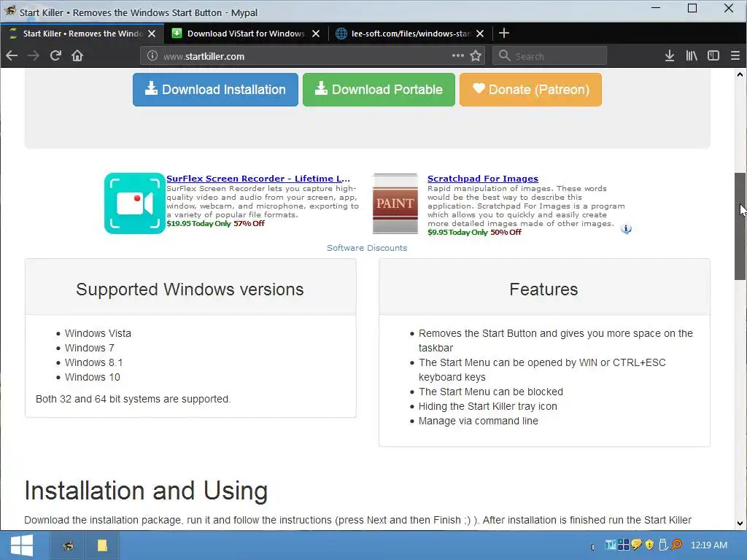Click the yellow shield warning tray icon
This screenshot has height=560, width=747.
tap(649, 545)
